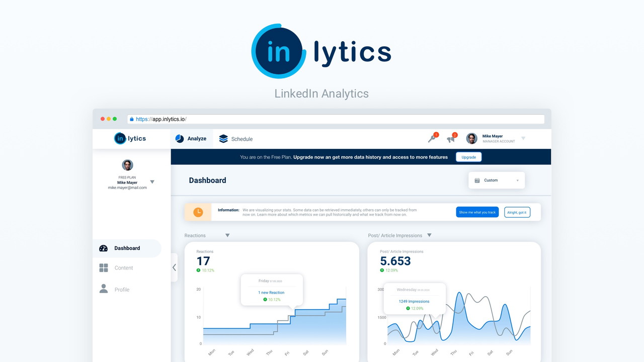Click the yellow browser window dot
The height and width of the screenshot is (362, 644).
coord(109,119)
